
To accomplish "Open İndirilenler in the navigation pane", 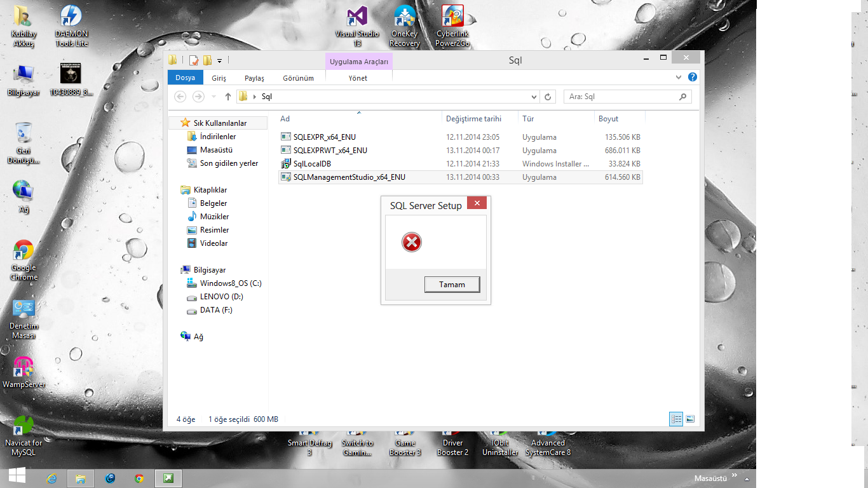I will click(212, 137).
